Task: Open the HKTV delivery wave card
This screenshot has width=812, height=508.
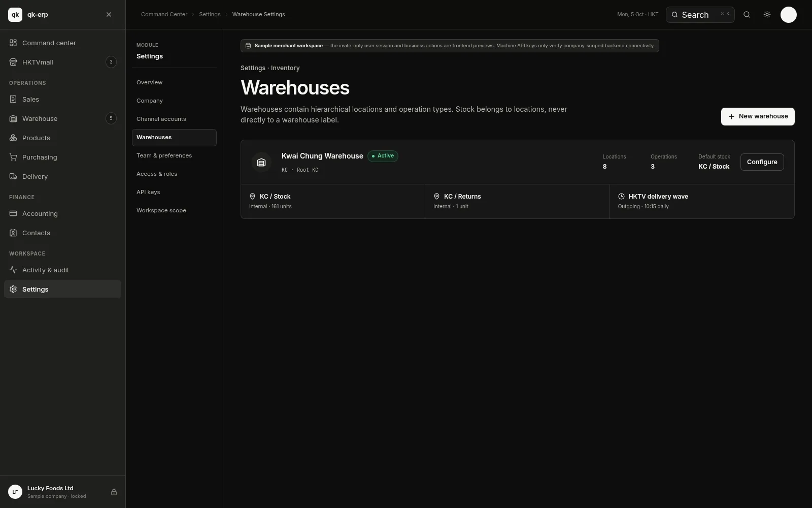Action: pyautogui.click(x=702, y=201)
